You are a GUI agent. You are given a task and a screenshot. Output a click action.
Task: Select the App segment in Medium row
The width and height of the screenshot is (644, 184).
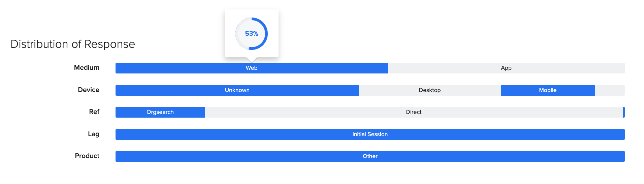pyautogui.click(x=506, y=68)
